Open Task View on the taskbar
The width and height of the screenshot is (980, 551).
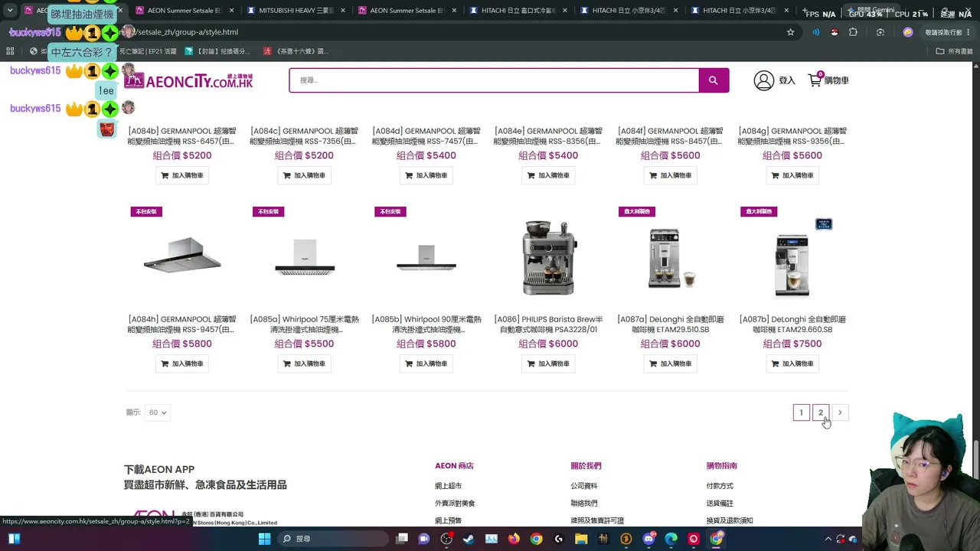[x=402, y=539]
